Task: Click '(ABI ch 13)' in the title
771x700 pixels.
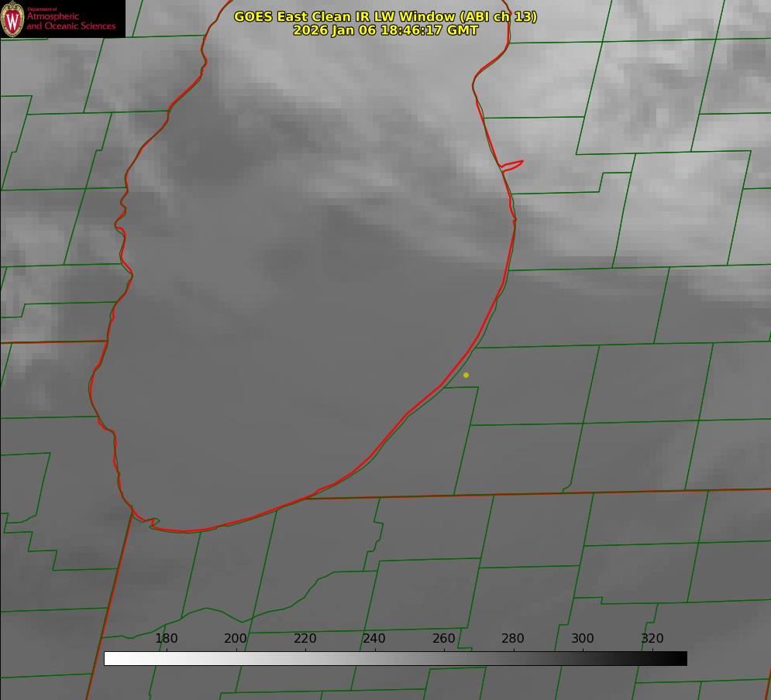Action: tap(497, 17)
